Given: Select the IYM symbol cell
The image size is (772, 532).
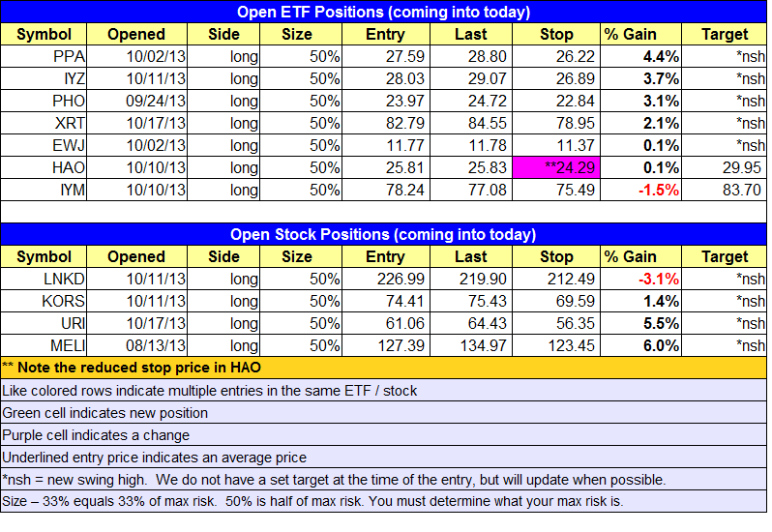Looking at the screenshot, I should pyautogui.click(x=44, y=190).
